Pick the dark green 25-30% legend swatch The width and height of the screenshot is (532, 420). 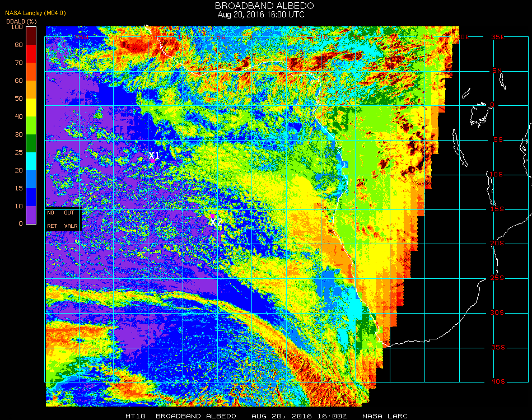coord(31,143)
